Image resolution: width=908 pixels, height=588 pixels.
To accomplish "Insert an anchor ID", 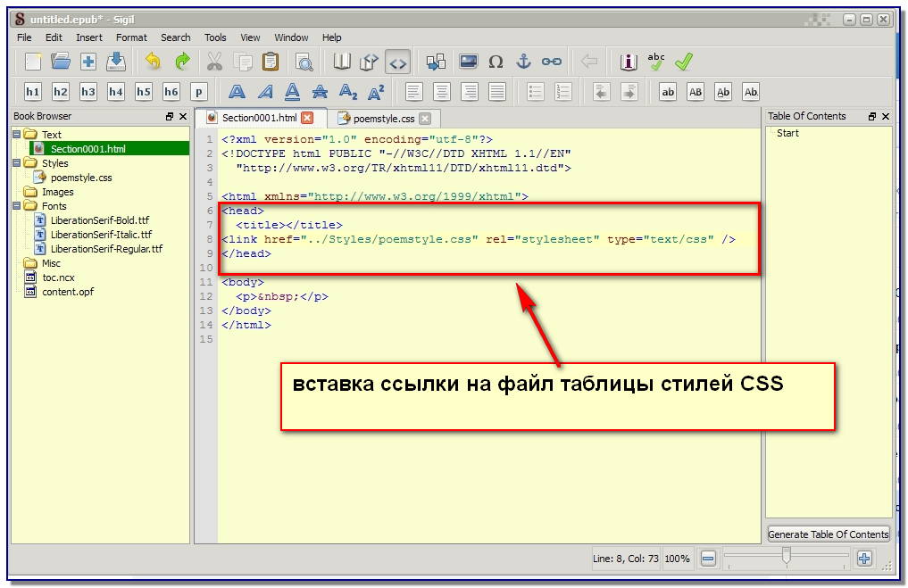I will click(523, 62).
